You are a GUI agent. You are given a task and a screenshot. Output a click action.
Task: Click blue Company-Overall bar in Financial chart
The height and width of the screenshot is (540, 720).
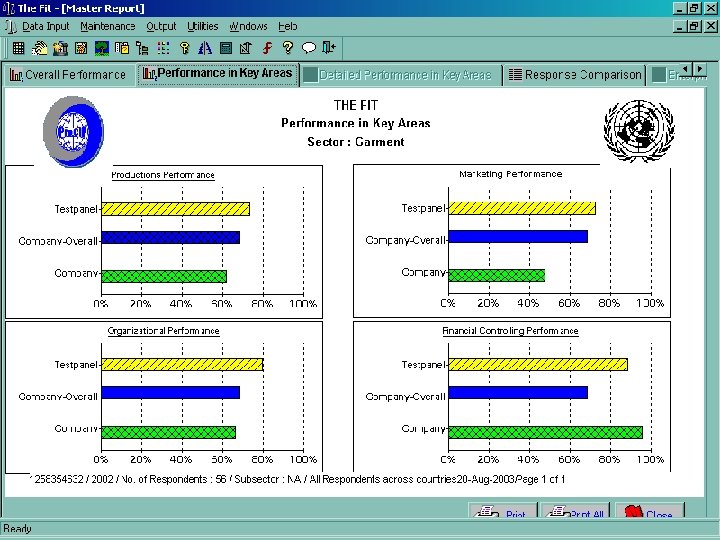pos(518,393)
